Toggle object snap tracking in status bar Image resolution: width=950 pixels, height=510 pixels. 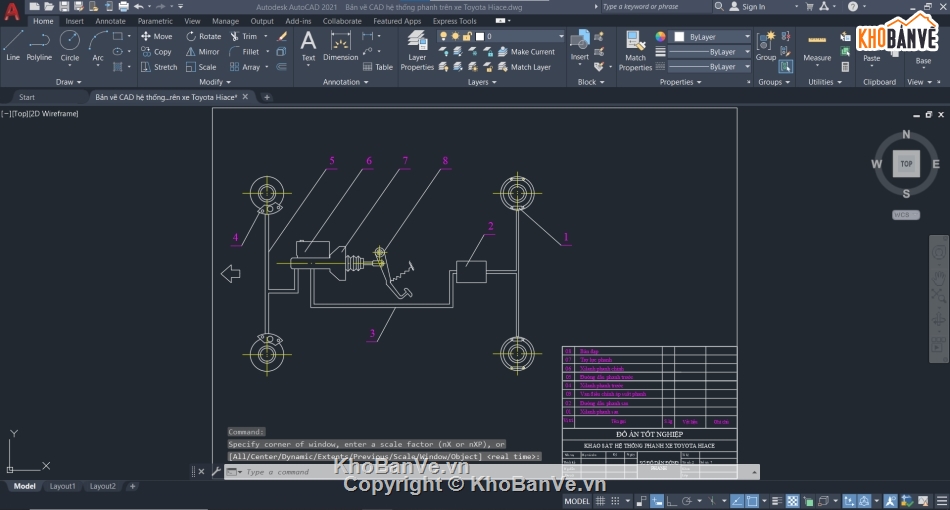click(x=737, y=501)
